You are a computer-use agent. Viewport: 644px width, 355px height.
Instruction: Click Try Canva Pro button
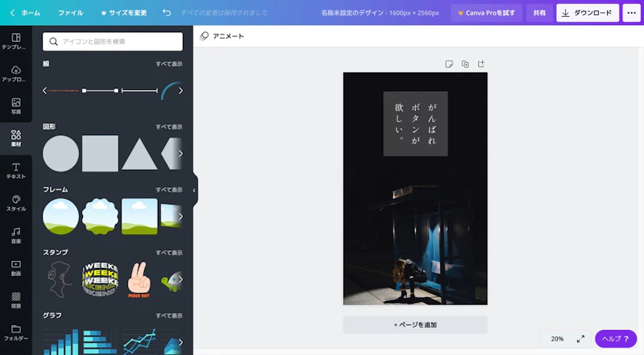[486, 13]
